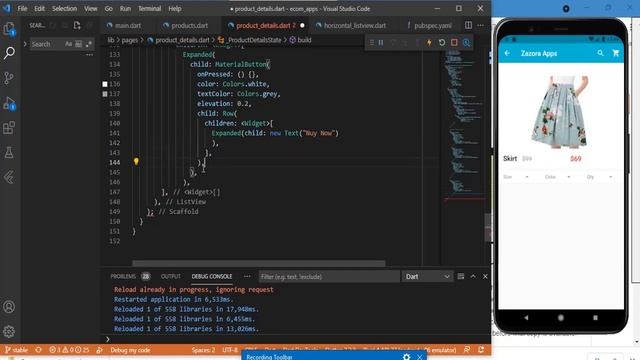This screenshot has height=360, width=640.
Task: Open Source Control view in activity bar
Action: pos(9,78)
